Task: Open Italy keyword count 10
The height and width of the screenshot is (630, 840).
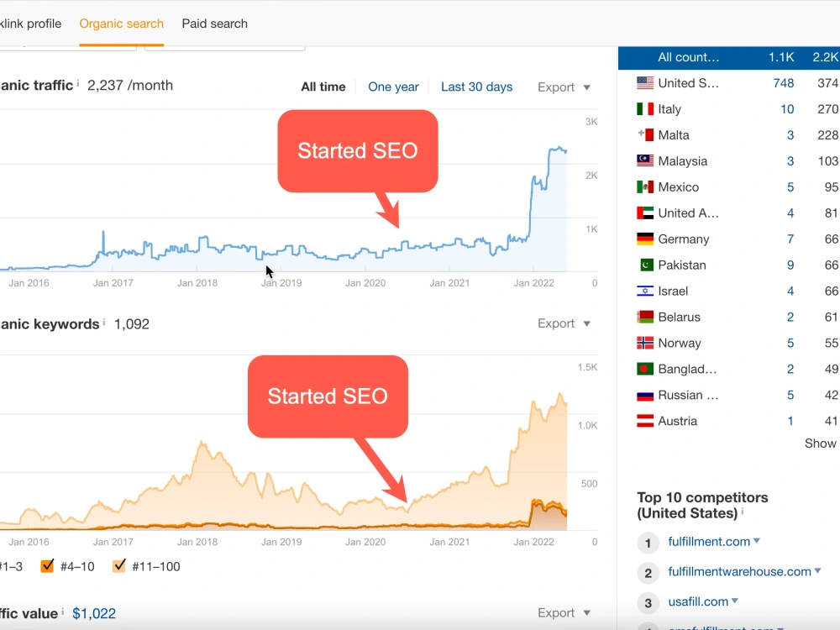Action: click(x=787, y=109)
